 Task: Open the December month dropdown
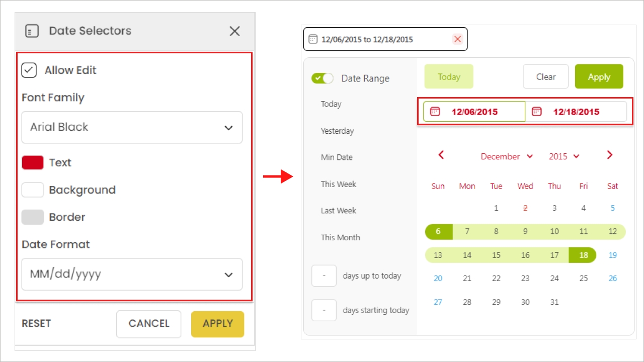[506, 156]
